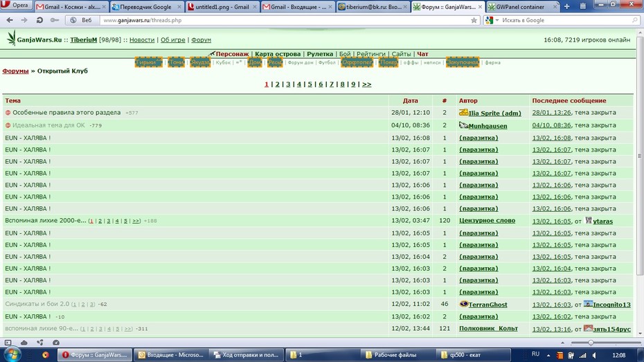Click pinned round browser icon in taskbar
The width and height of the screenshot is (644, 362).
pyautogui.click(x=45, y=355)
